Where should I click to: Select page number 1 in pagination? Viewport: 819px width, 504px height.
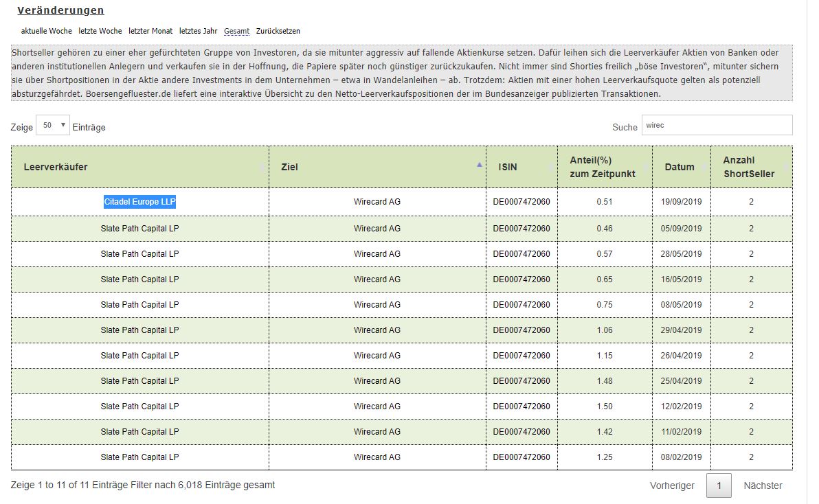pyautogui.click(x=719, y=485)
